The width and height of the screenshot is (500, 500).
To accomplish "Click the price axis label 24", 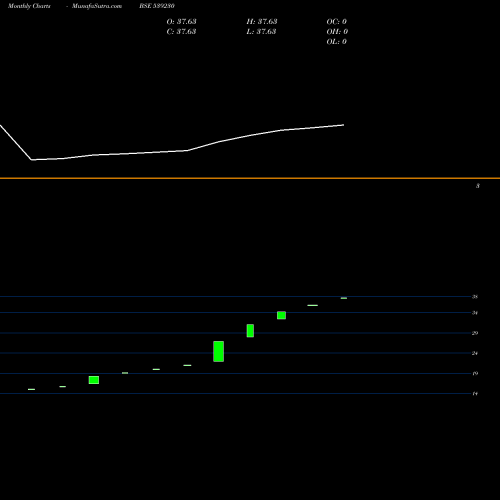I will click(475, 353).
